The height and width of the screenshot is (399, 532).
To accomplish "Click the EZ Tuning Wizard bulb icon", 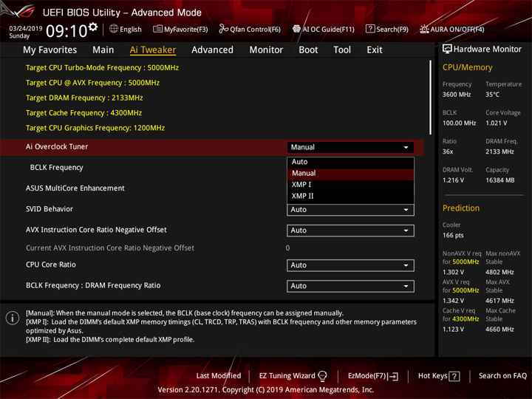I will pos(322,375).
